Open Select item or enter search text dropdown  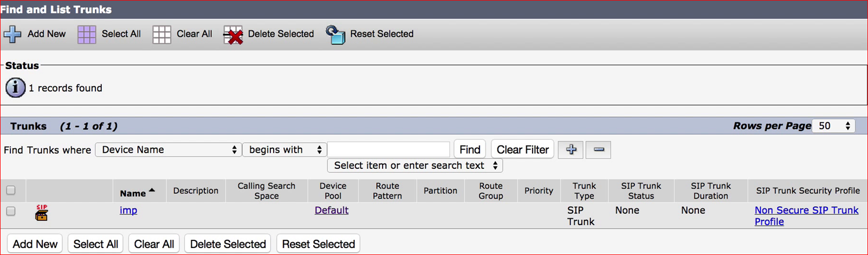point(415,165)
